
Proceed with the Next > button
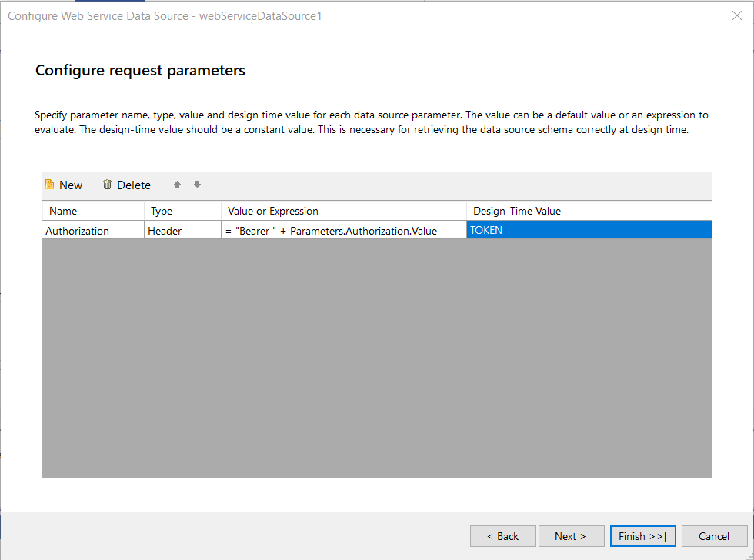point(570,536)
